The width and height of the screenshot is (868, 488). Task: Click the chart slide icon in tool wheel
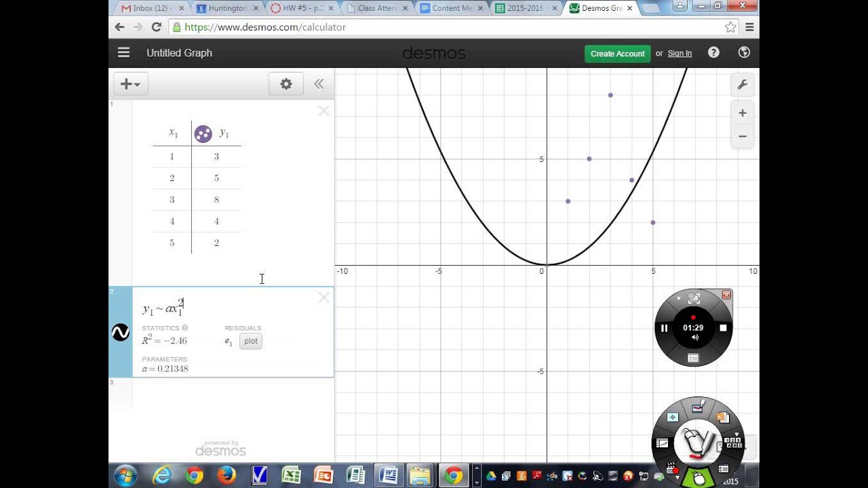(x=662, y=443)
